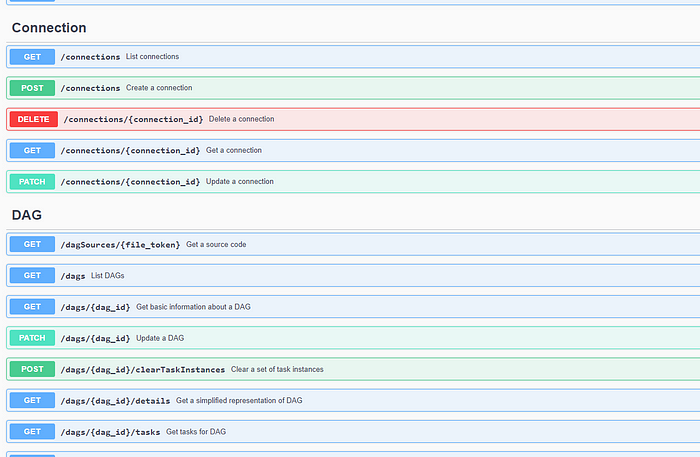
Task: Open /connections/{connection_id} path in Get a connection row
Action: coord(130,151)
